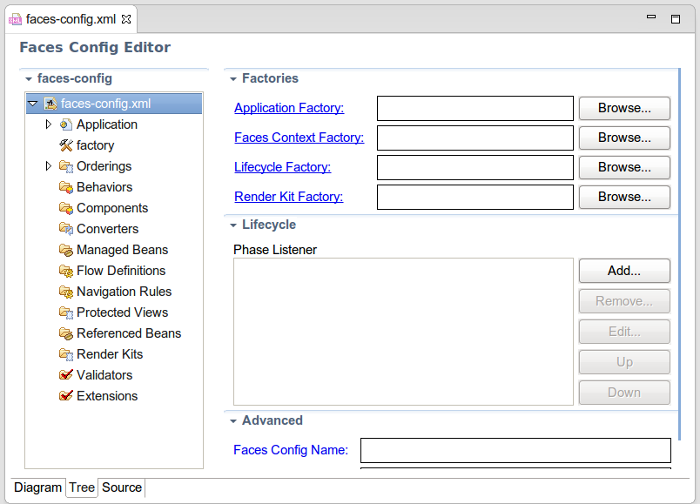Screen dimensions: 700x504
Task: Open the Application Factory link
Action: click(289, 108)
